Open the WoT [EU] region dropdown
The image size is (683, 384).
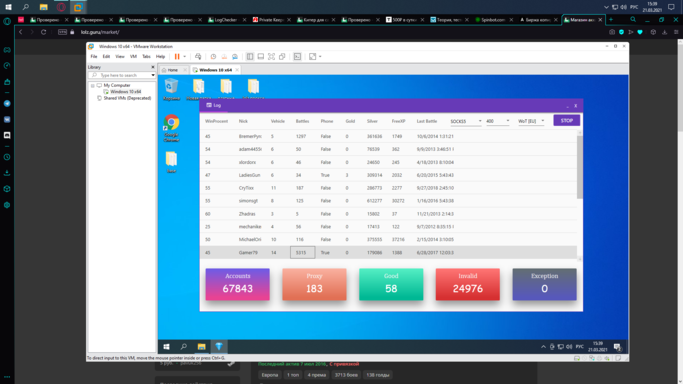[531, 121]
